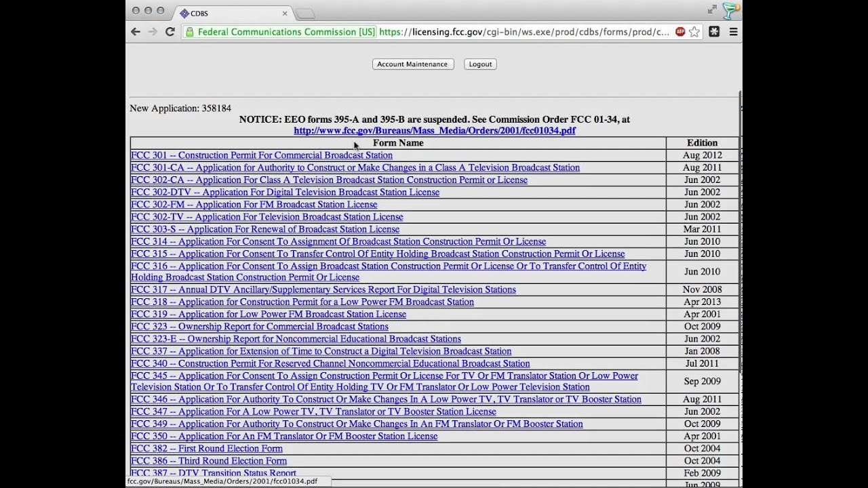Open FCC 316 assign or transfer link
This screenshot has width=868, height=488.
(389, 272)
